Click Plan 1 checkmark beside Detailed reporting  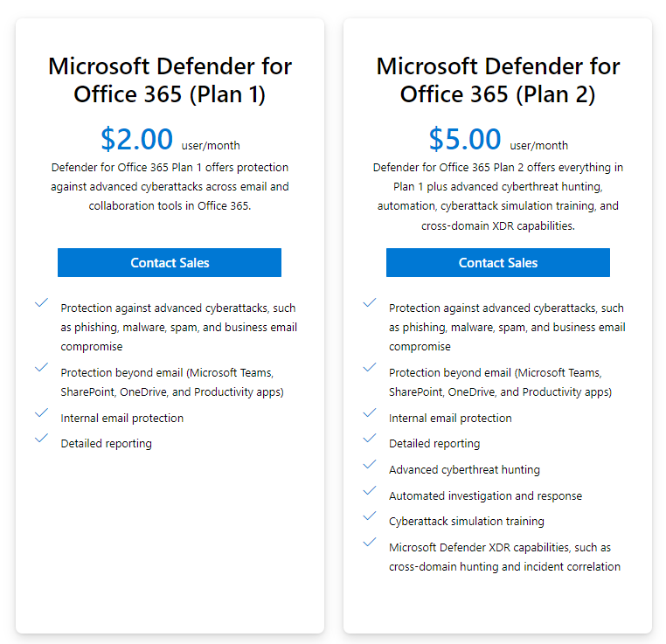(x=41, y=438)
